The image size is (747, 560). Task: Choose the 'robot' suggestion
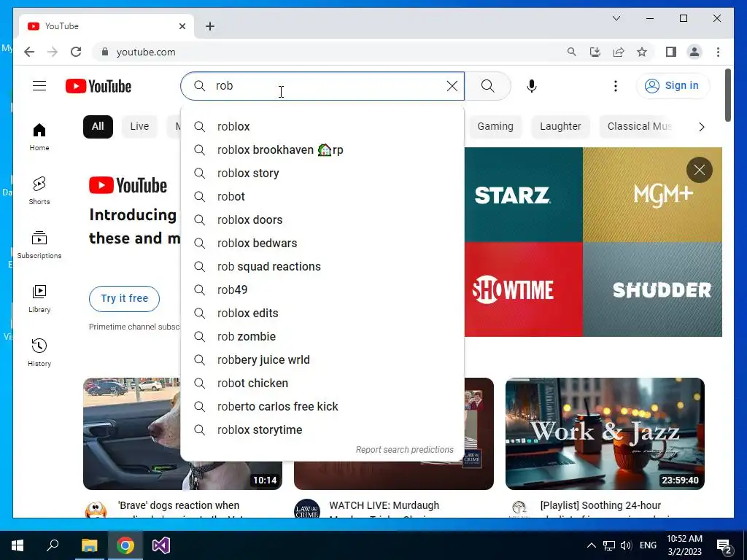point(322,197)
